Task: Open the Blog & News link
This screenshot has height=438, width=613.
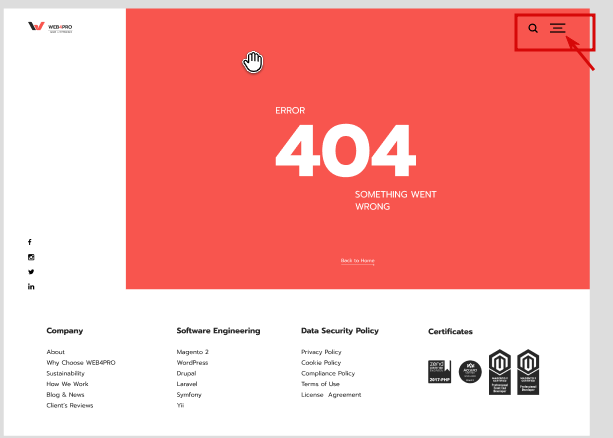Action: point(65,395)
